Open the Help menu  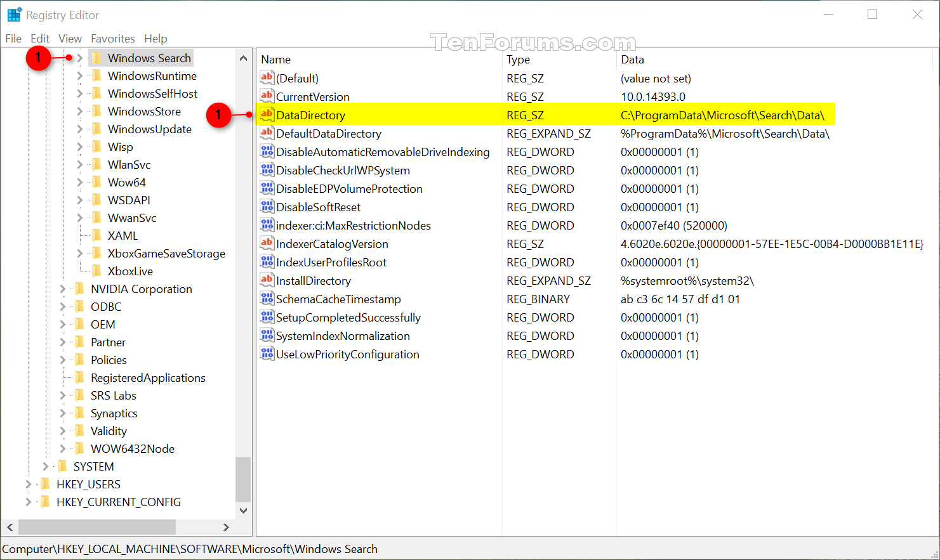point(156,38)
